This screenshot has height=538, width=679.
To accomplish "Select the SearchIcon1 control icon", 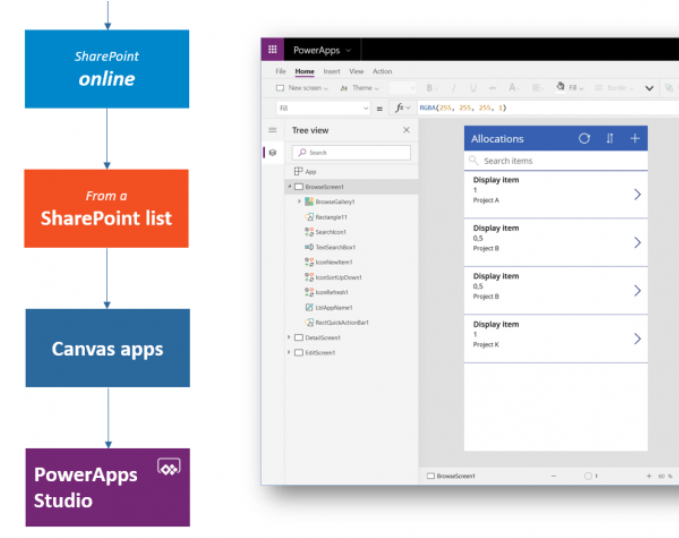I will [309, 232].
